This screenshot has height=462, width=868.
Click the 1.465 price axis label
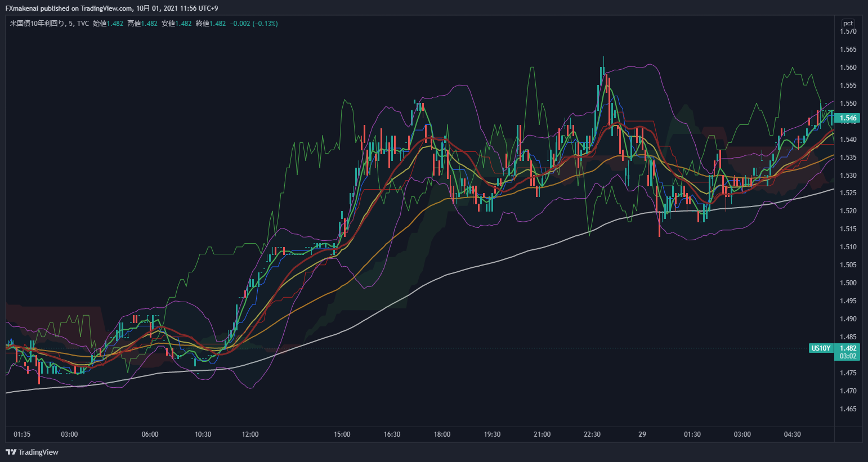click(x=848, y=409)
